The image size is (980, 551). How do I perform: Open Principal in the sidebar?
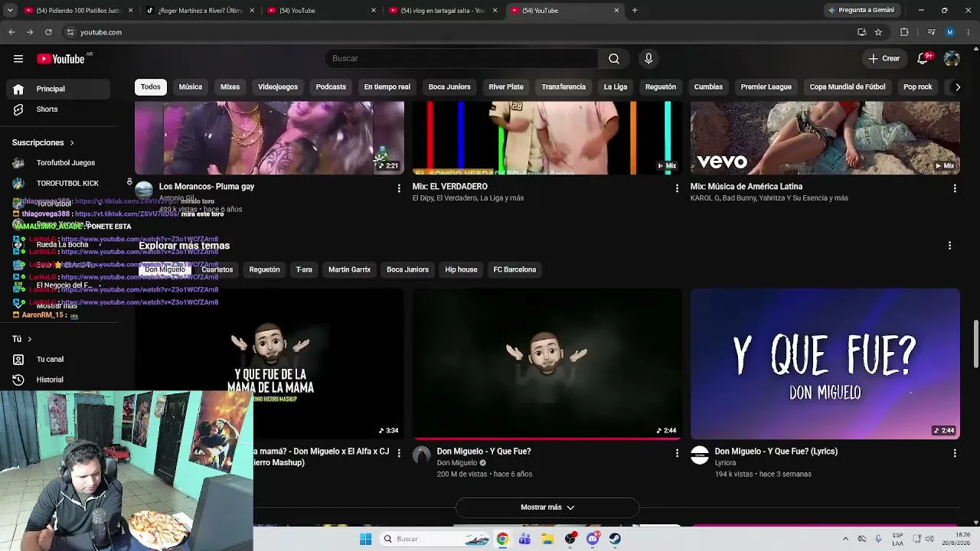pos(58,89)
